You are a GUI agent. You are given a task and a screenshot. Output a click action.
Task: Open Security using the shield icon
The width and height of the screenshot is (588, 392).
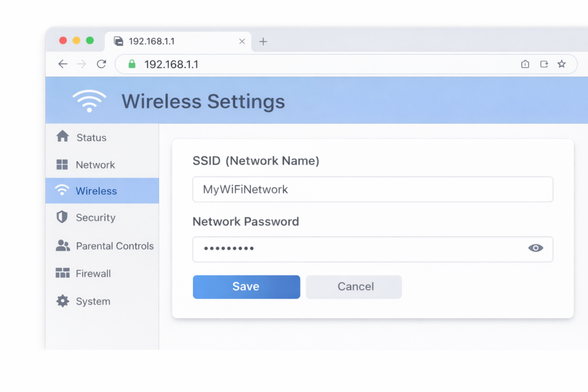pyautogui.click(x=63, y=218)
